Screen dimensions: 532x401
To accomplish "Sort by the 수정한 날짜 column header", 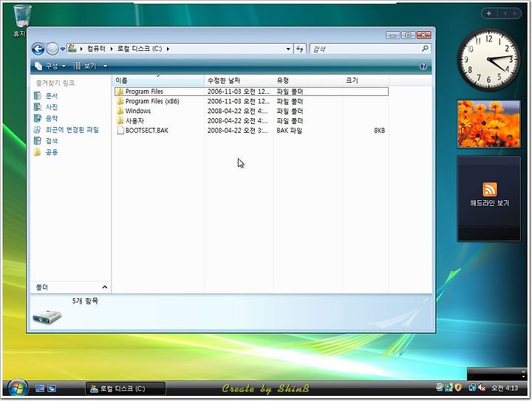I will [x=239, y=80].
